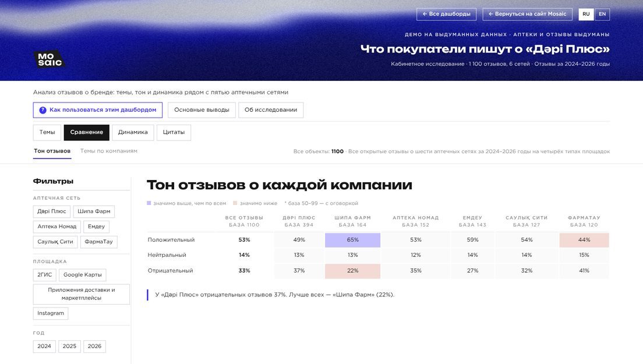The image size is (643, 364).
Task: Click Все отзывы negative 33% cell
Action: (x=244, y=271)
